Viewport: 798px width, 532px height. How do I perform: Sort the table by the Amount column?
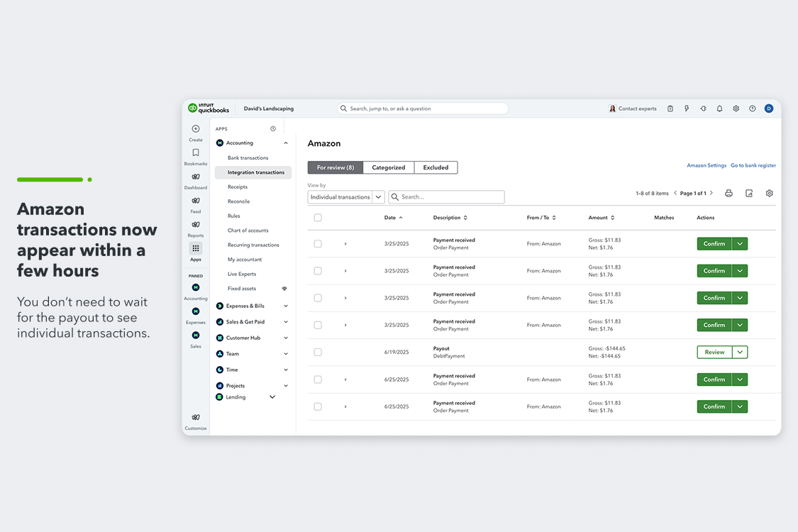click(x=602, y=218)
